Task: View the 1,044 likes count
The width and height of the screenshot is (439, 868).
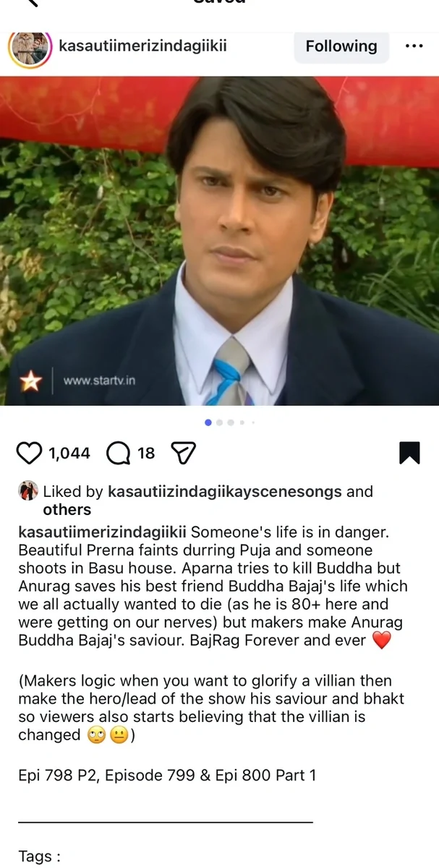Action: pos(69,454)
